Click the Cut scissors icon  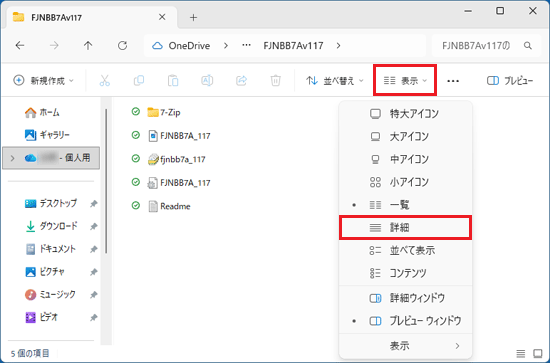point(105,81)
